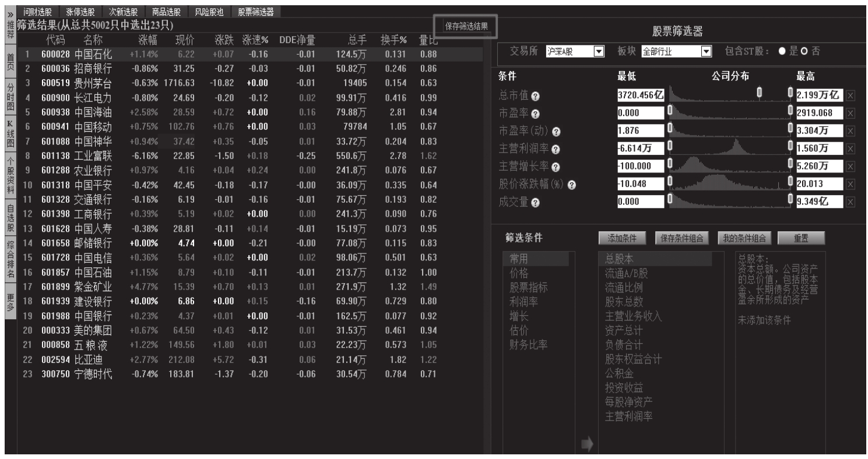Click the 总市值 minimum field 3720.456亿
Image resolution: width=868 pixels, height=459 pixels.
coord(641,96)
